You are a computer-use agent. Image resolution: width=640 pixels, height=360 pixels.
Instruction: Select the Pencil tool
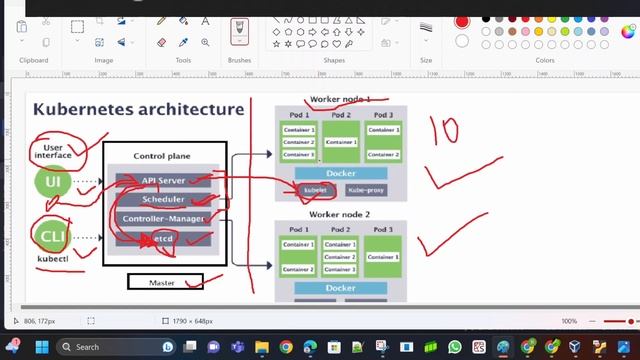(x=161, y=21)
